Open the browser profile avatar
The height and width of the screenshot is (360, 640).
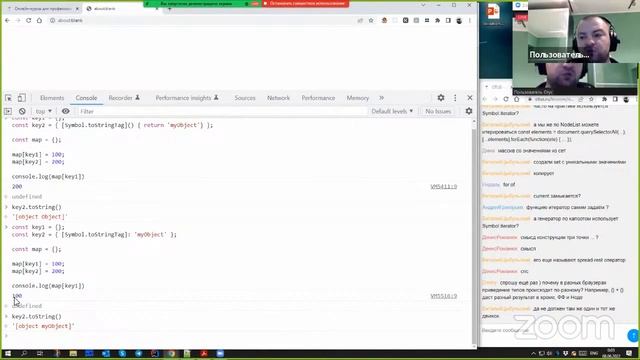(459, 20)
